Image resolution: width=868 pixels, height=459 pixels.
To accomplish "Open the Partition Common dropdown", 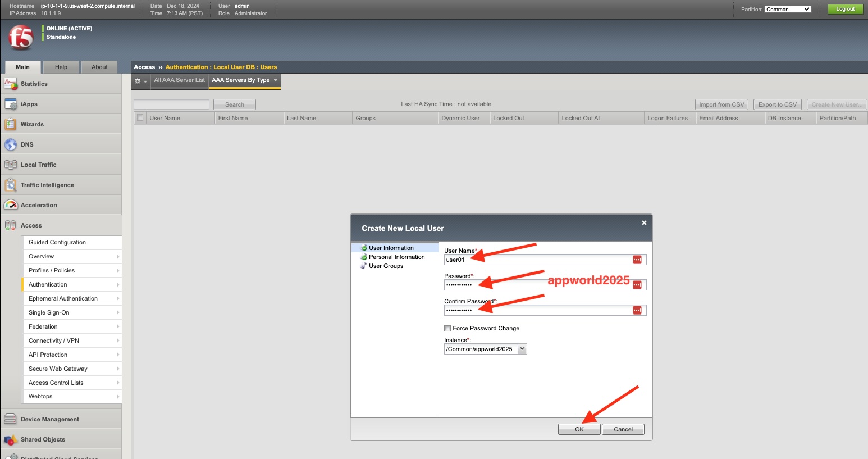I will [788, 9].
